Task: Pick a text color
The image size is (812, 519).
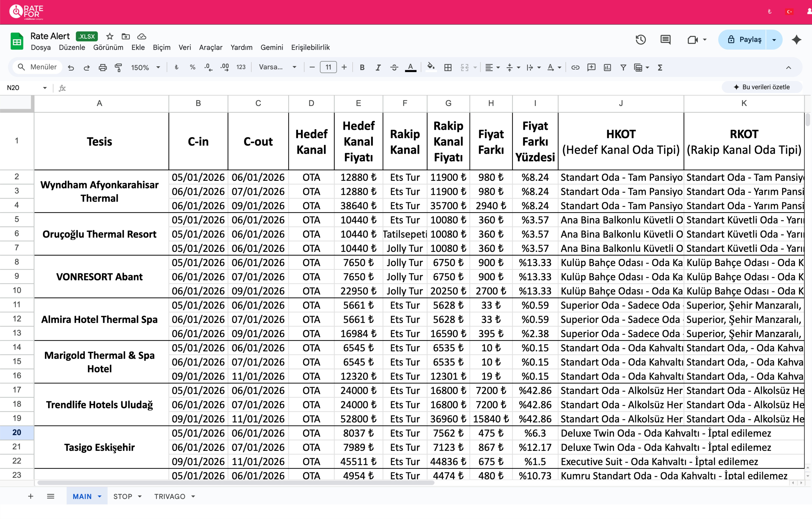Action: point(410,68)
